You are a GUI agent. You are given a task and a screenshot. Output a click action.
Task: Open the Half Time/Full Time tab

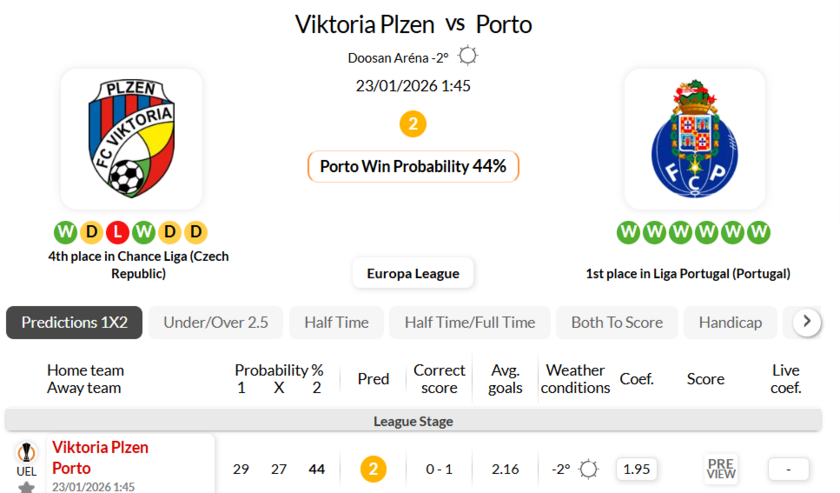(x=470, y=322)
